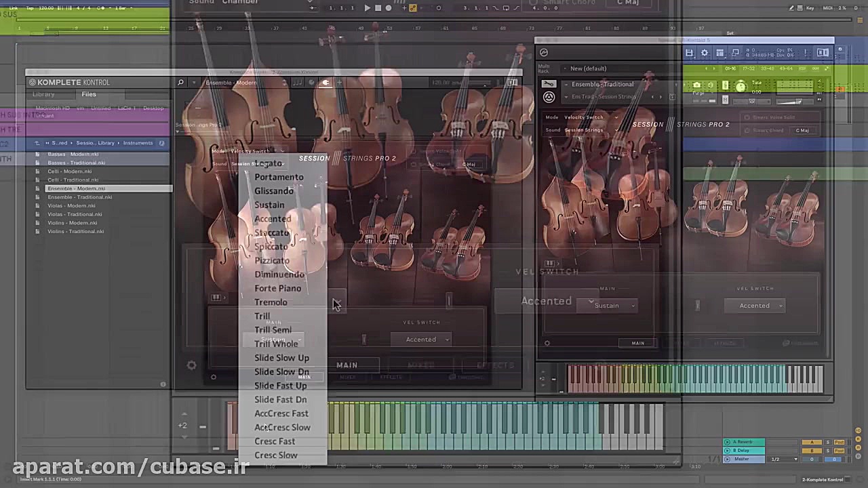
Task: Open search in Komplete Kontrol browser
Action: (x=180, y=83)
